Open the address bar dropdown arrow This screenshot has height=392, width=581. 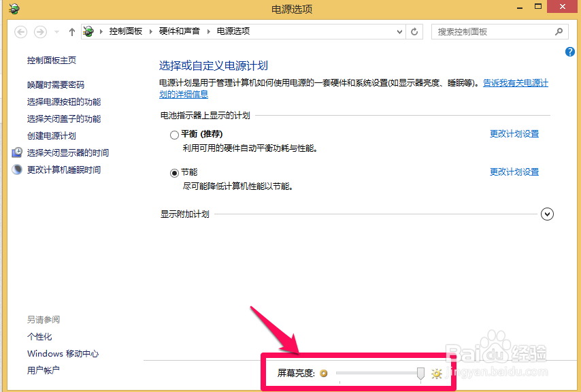tap(400, 31)
